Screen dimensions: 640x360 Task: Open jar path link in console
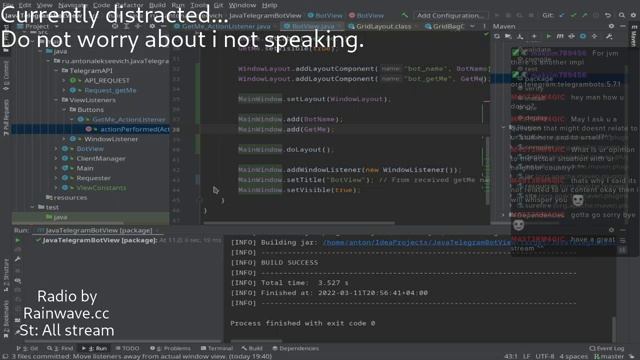coord(417,242)
